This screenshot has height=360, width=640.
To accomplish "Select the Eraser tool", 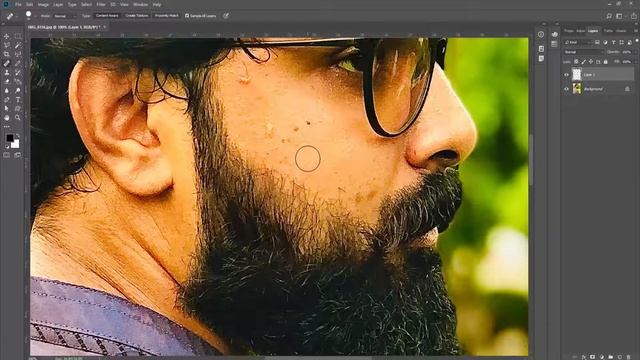I will (x=7, y=81).
